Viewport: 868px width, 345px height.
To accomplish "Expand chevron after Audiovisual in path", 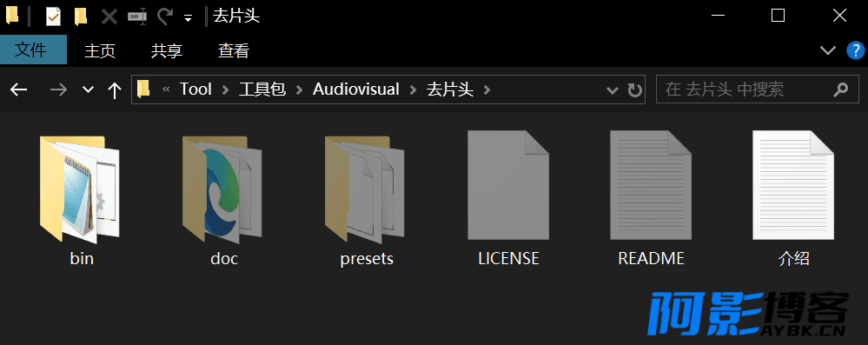I will (x=413, y=90).
